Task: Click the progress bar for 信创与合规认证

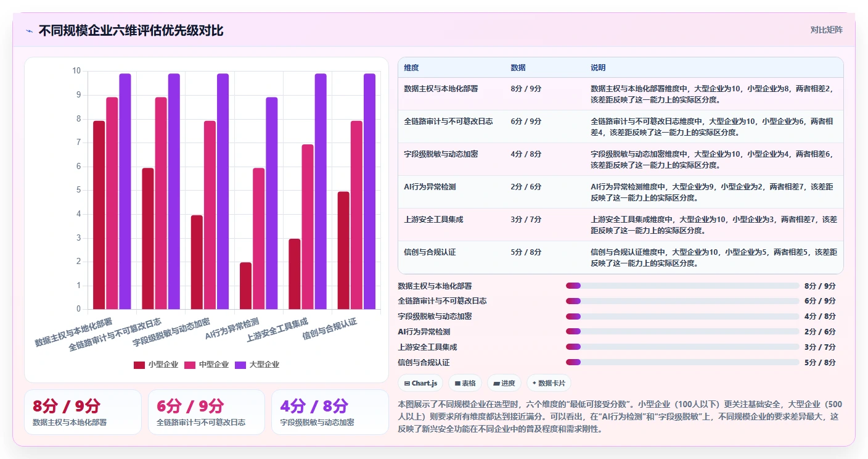Action: [x=682, y=362]
